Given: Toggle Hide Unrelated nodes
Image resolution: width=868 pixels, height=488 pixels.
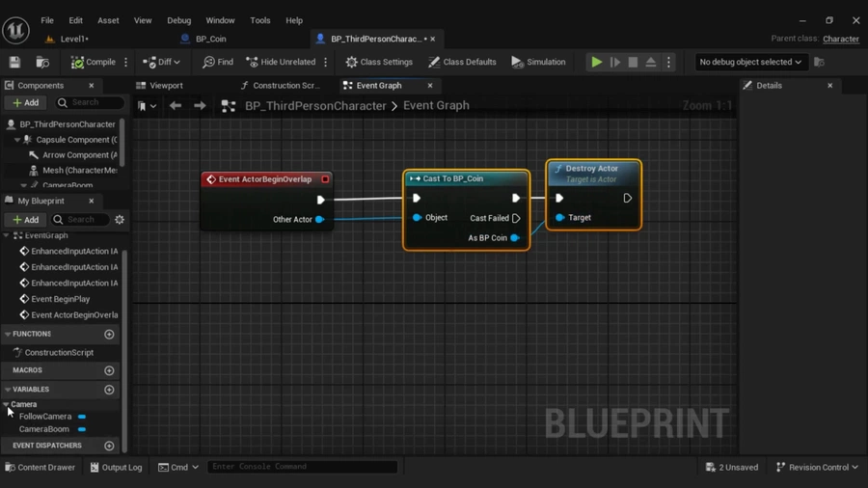Looking at the screenshot, I should (x=280, y=62).
